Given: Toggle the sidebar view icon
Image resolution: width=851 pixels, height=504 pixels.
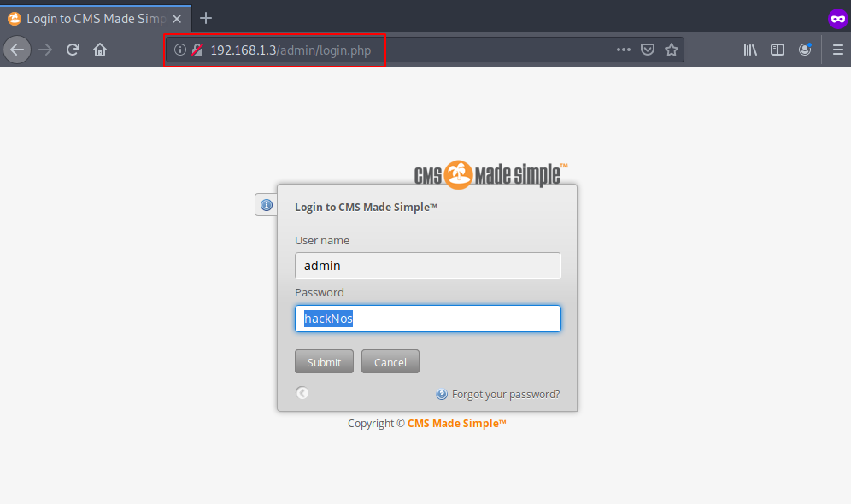Looking at the screenshot, I should [x=778, y=50].
